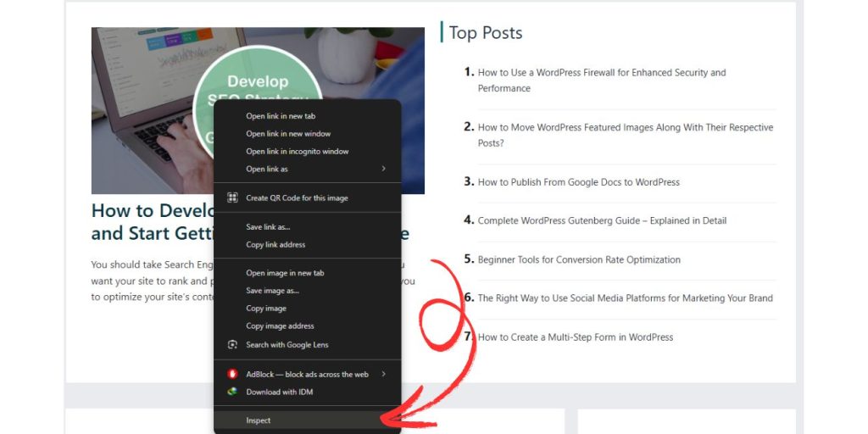The width and height of the screenshot is (868, 434).
Task: Click the Google Lens search icon
Action: point(232,345)
